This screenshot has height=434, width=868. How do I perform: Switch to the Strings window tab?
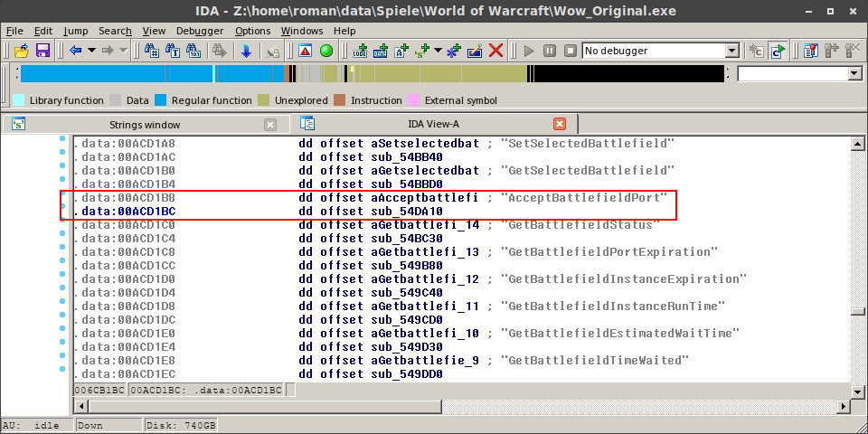(145, 125)
